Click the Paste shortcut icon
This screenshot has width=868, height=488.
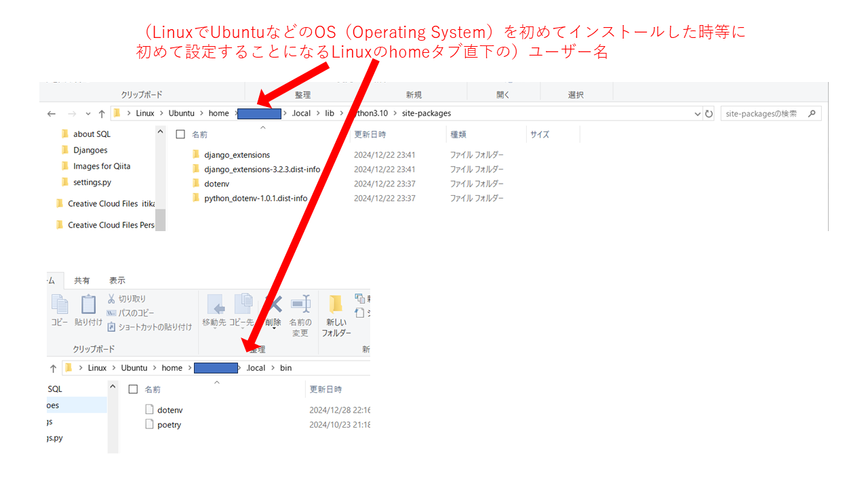(x=111, y=327)
